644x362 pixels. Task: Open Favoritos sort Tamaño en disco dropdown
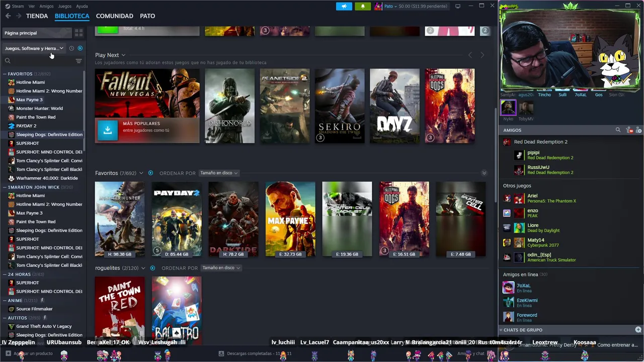point(219,173)
